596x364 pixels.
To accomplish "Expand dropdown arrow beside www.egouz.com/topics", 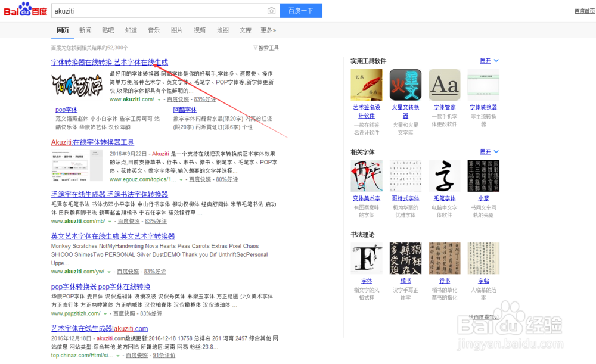I will pos(181,180).
